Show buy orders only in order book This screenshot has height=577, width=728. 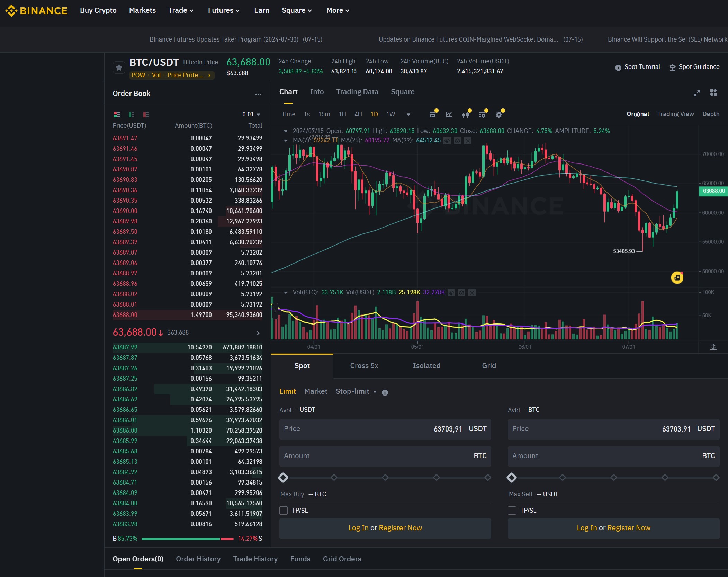(132, 114)
